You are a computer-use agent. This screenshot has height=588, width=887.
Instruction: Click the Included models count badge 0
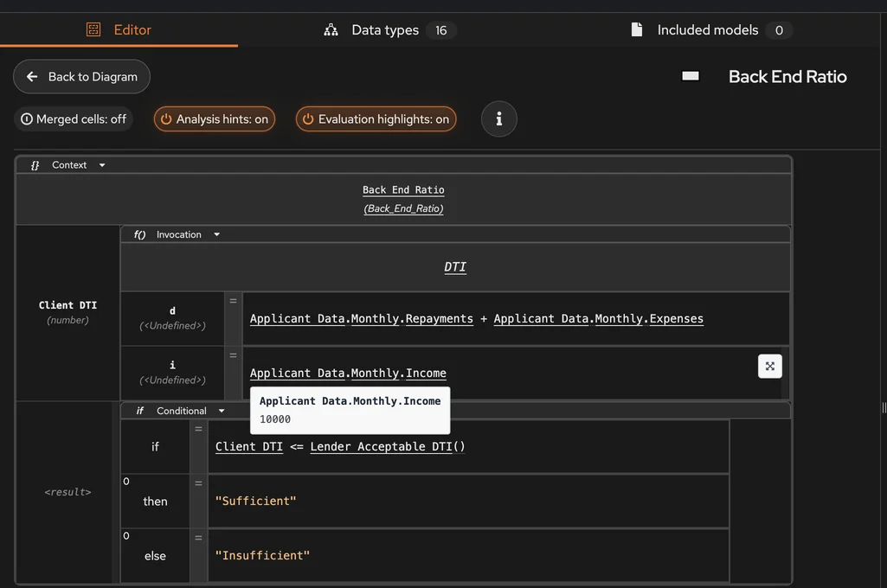[779, 30]
